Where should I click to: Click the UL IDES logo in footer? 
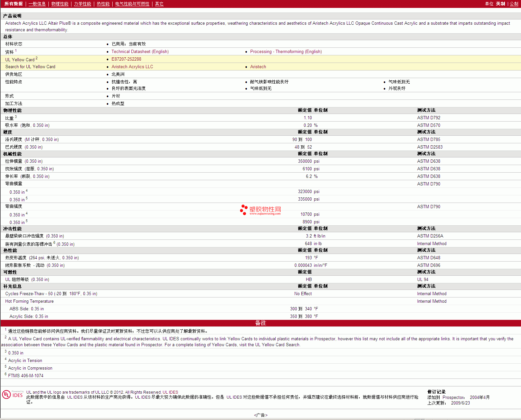13,395
